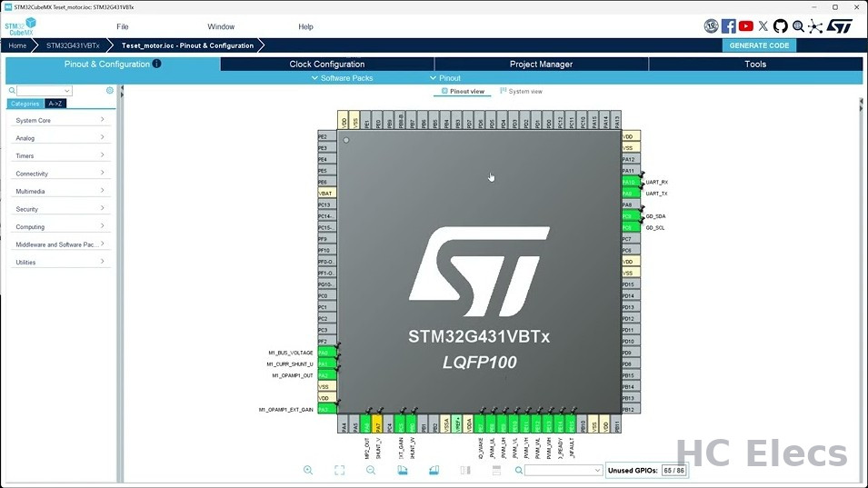Open the Facebook icon link
The image size is (868, 488).
pyautogui.click(x=729, y=26)
